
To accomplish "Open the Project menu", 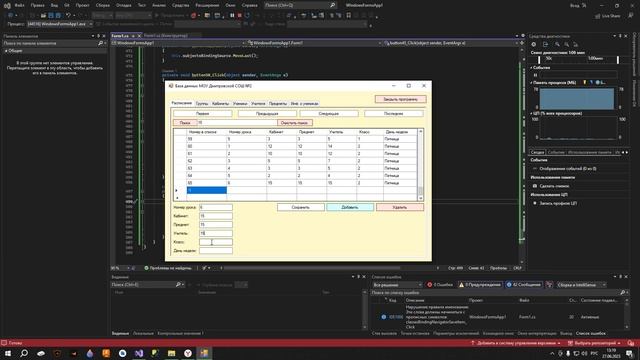I will click(x=82, y=5).
